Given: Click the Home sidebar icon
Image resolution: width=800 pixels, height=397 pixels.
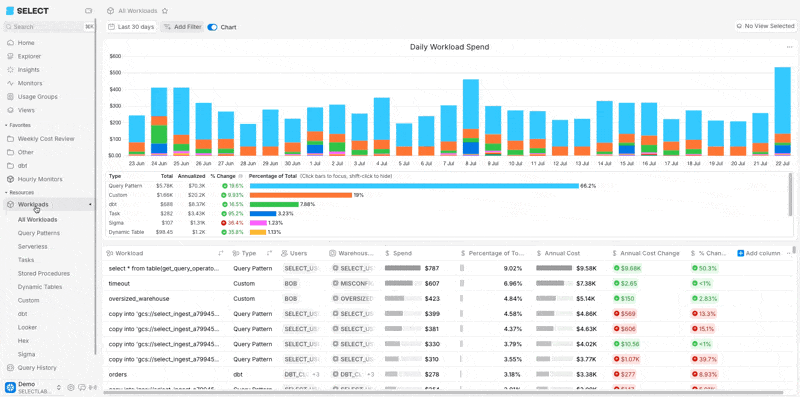Looking at the screenshot, I should pyautogui.click(x=10, y=43).
